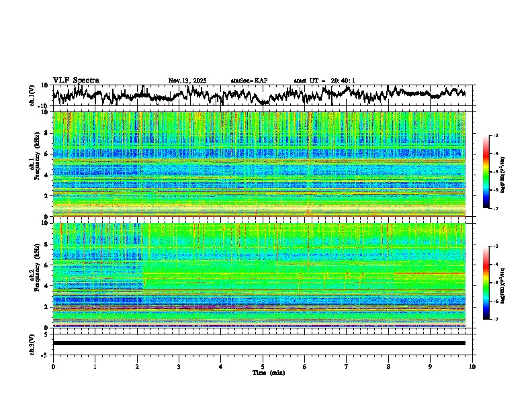
Task: Click the "station=KAP" header label
Action: (249, 81)
